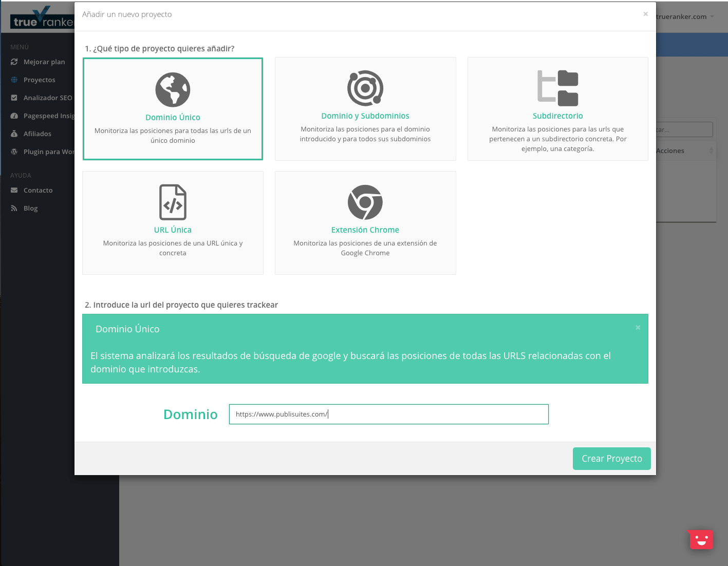Click the Blog RSS icon
This screenshot has height=566, width=728.
pyautogui.click(x=14, y=208)
